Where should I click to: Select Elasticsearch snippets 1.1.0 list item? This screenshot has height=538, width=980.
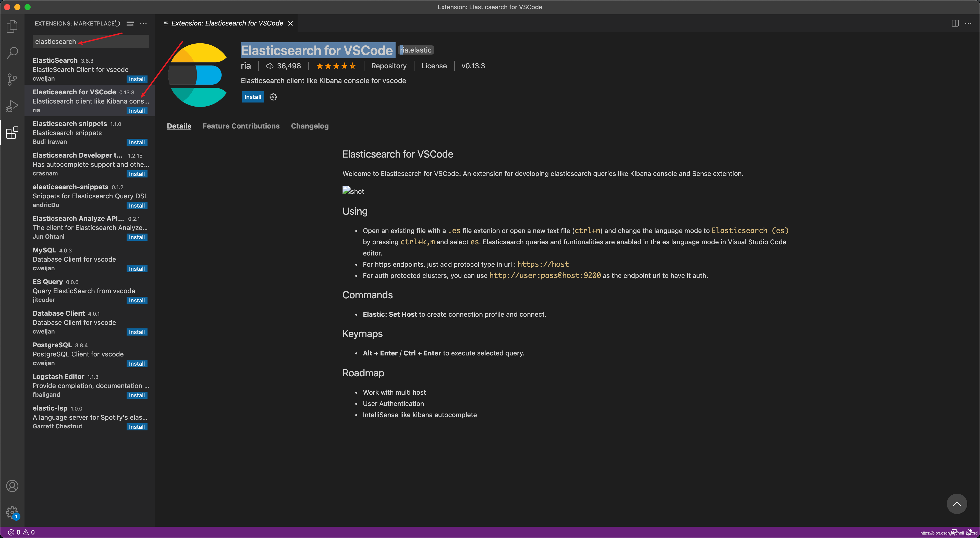90,132
